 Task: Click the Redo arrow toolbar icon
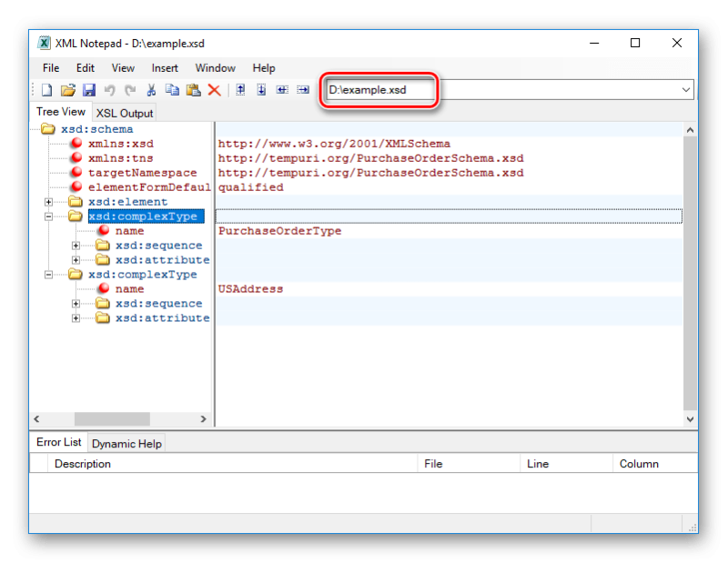click(130, 89)
